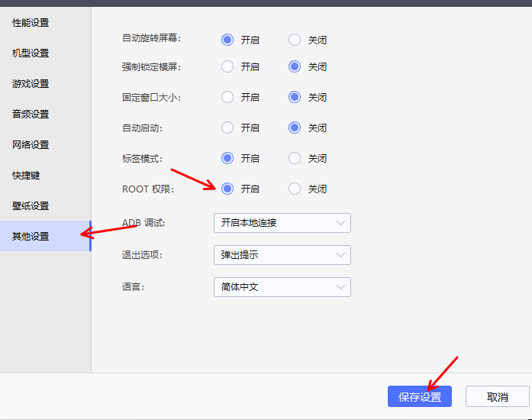Turn off 强制锁定横屏 关闭 radio
Image resolution: width=532 pixels, height=420 pixels.
point(295,66)
